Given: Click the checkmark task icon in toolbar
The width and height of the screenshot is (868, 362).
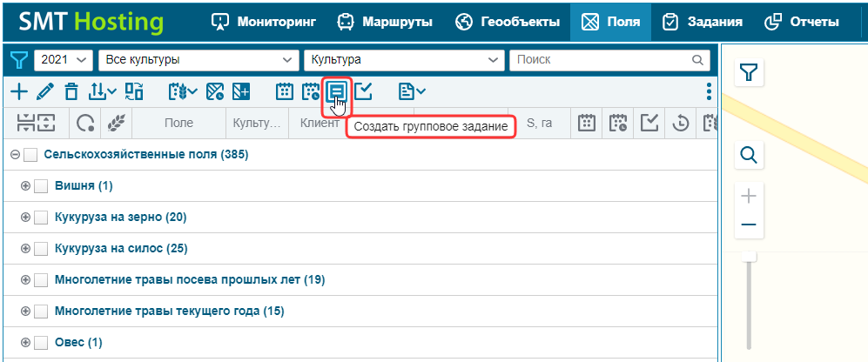Looking at the screenshot, I should coord(363,91).
